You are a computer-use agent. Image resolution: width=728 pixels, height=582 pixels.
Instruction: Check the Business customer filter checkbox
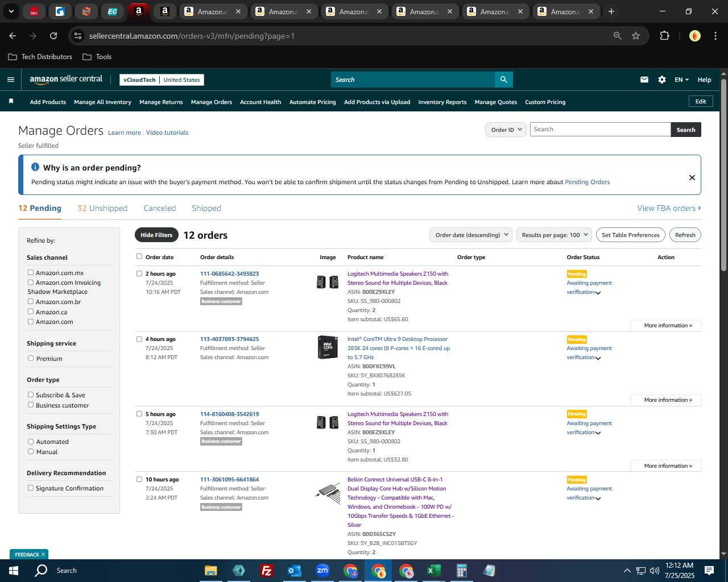(31, 405)
